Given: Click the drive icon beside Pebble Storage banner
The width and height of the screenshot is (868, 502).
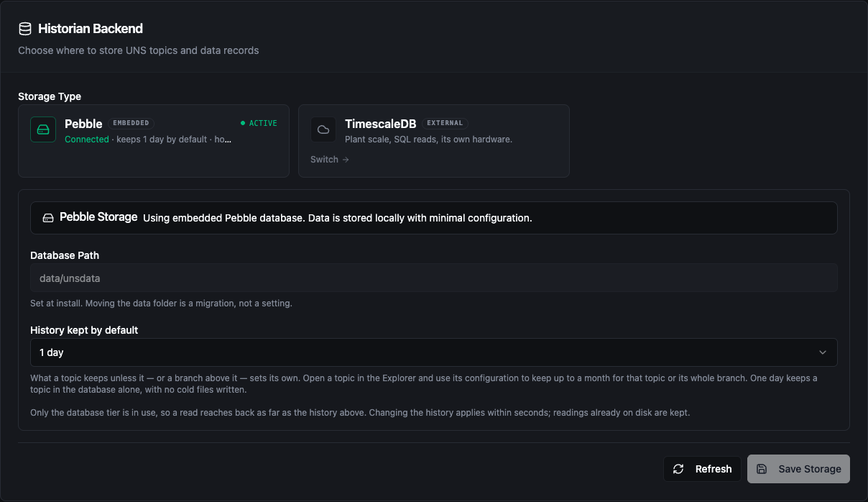Looking at the screenshot, I should pos(48,217).
